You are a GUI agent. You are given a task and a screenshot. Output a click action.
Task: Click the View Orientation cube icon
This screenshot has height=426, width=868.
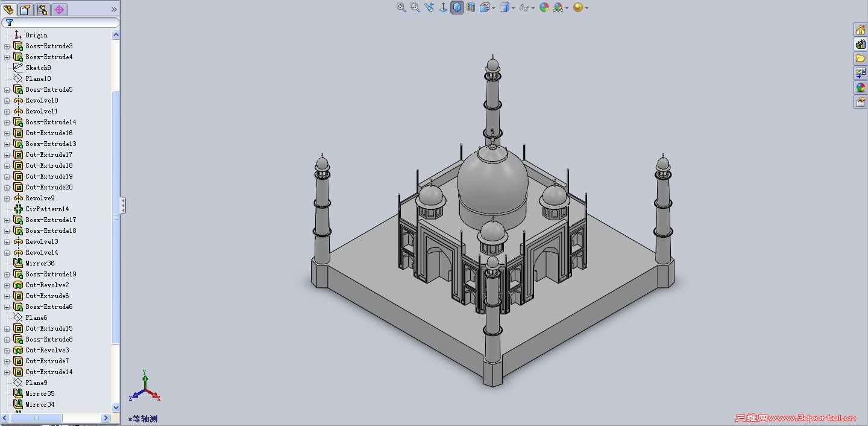pos(485,7)
